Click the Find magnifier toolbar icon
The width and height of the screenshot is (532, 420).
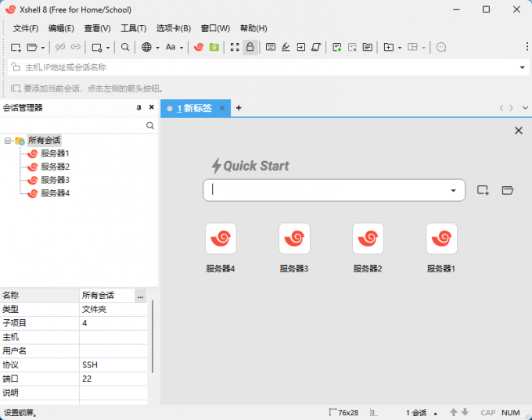(125, 47)
